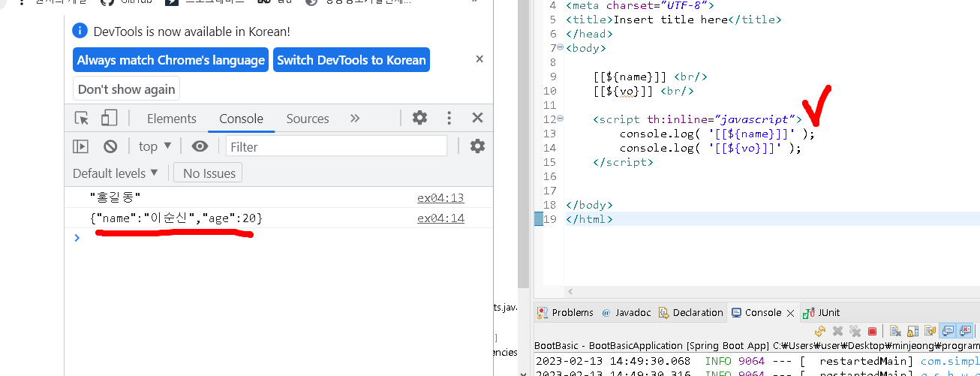This screenshot has height=376, width=980.
Task: Collapse the body tag fold marker in the editor
Action: (561, 47)
